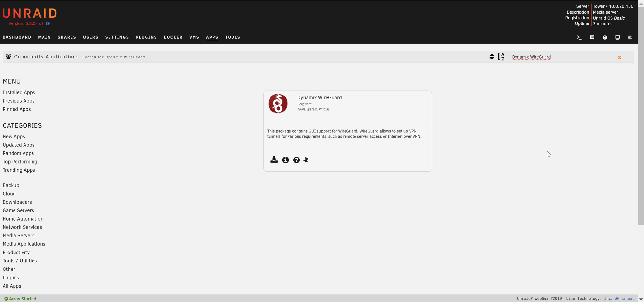Clear the search with the orange X

point(620,57)
